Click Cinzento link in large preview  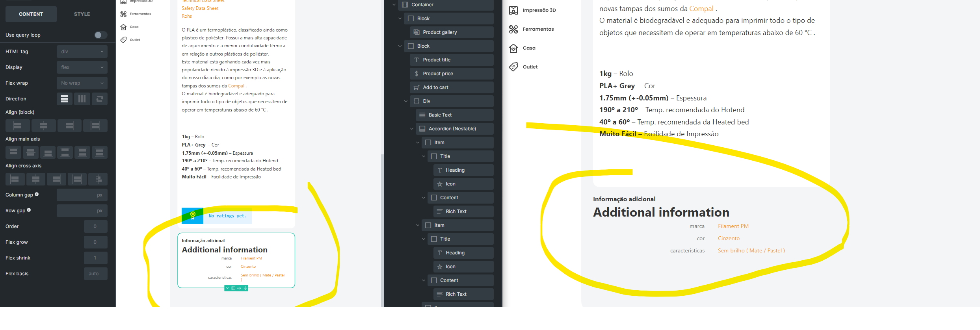[x=729, y=239]
